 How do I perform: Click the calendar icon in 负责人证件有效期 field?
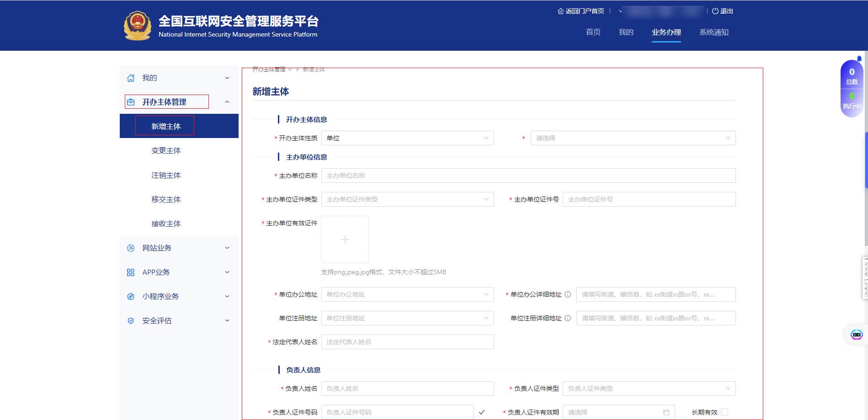pos(666,412)
